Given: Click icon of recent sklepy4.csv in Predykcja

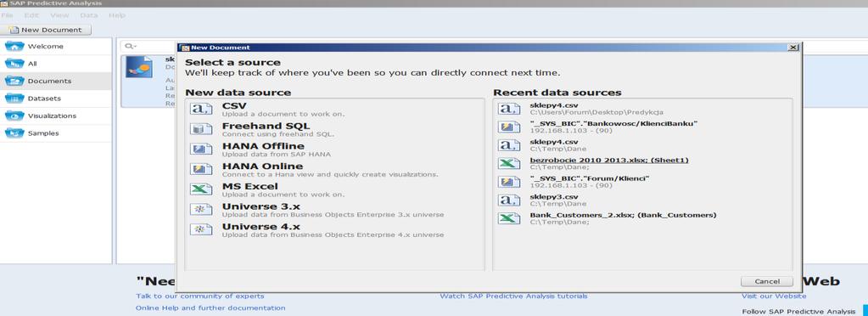Looking at the screenshot, I should (x=509, y=108).
